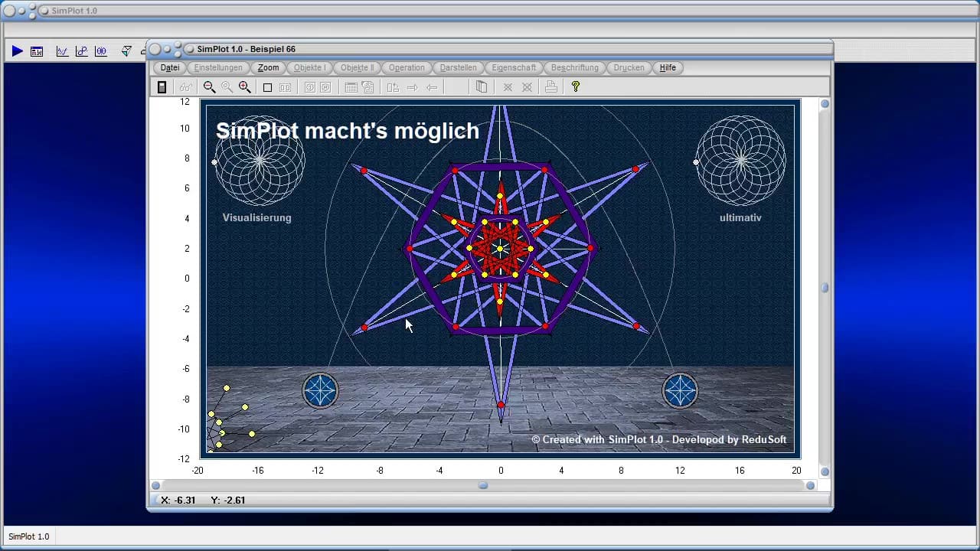This screenshot has height=551, width=980.
Task: Open the Objekte II menu
Action: tap(357, 67)
